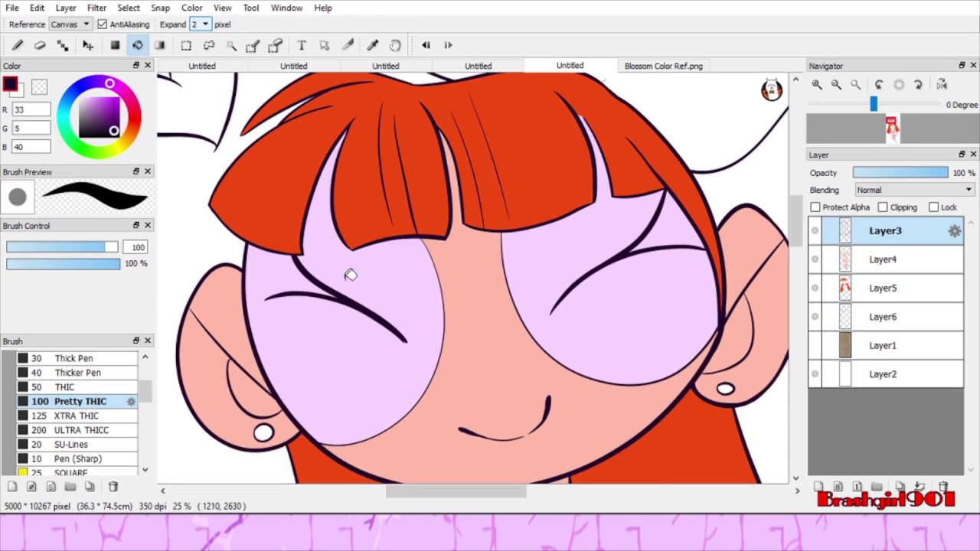
Task: Open the Window menu
Action: coord(286,8)
